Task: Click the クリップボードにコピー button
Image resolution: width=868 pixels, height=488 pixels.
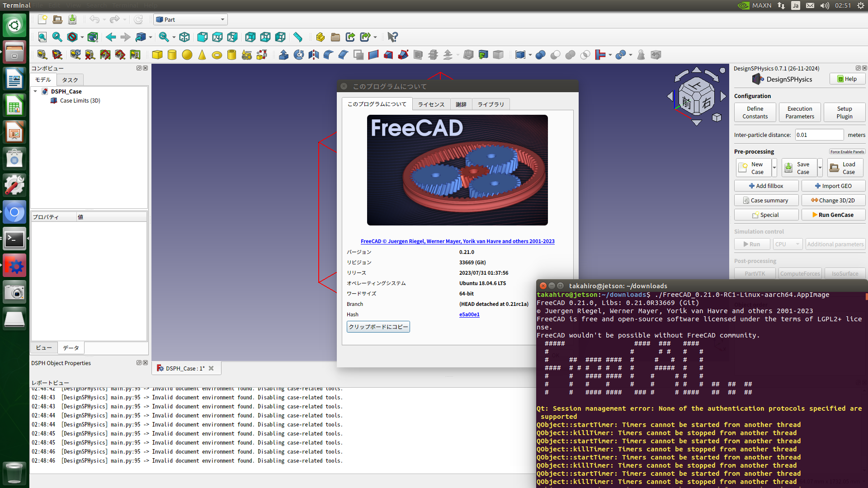Action: click(x=378, y=327)
